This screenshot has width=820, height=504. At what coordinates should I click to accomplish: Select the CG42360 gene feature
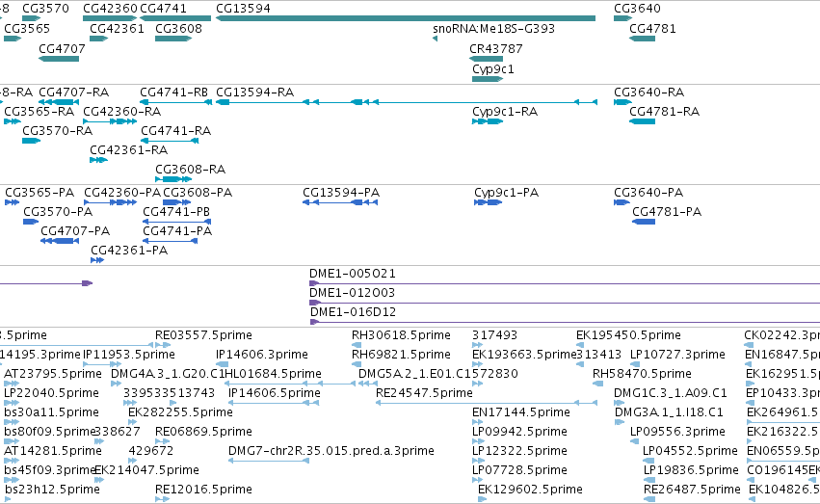coord(110,18)
